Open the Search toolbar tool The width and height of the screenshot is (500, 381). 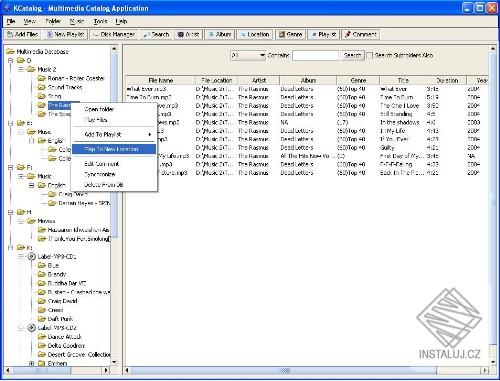156,34
